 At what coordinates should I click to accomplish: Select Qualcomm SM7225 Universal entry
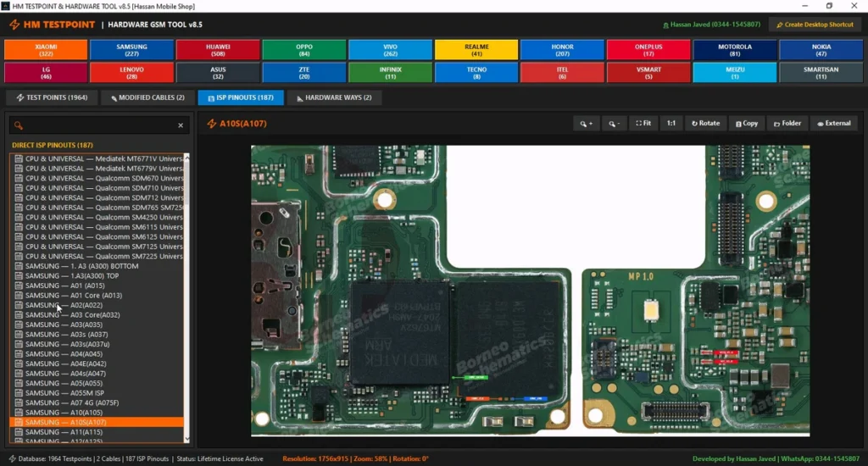97,256
